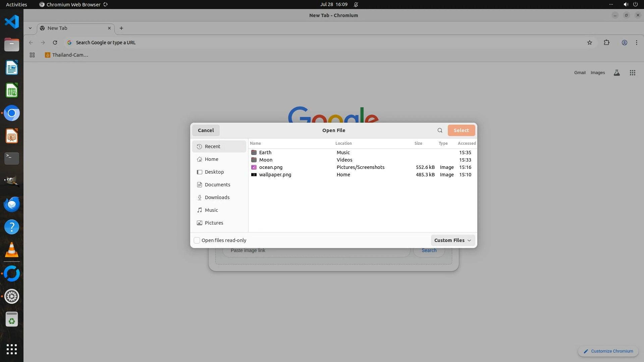
Task: Enable Open files read-only checkbox
Action: pos(197,240)
